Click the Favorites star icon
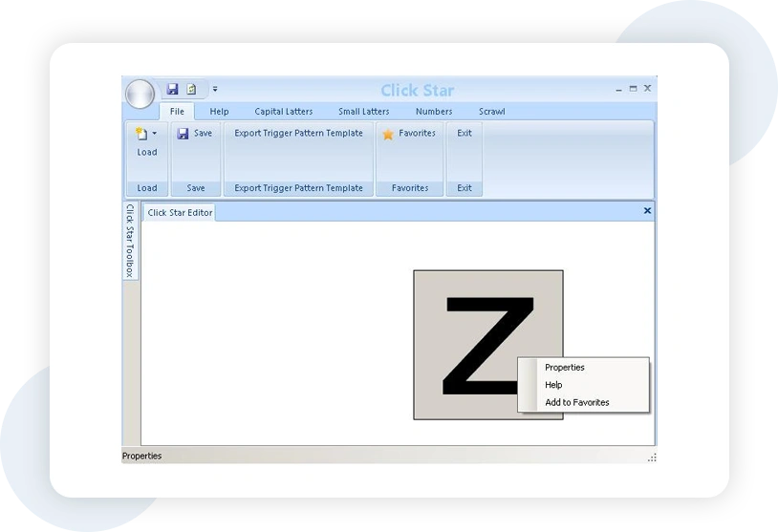Viewport: 778px width, 532px height. pos(388,134)
